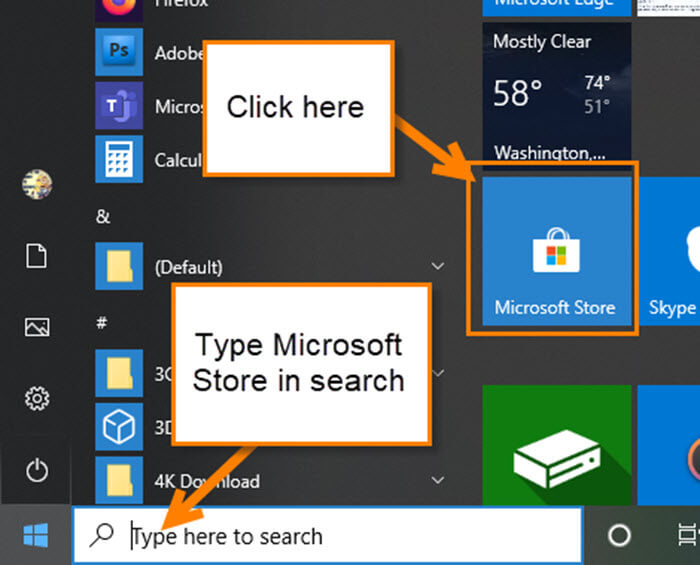The width and height of the screenshot is (700, 565).
Task: Open the Settings gear icon
Action: [37, 399]
